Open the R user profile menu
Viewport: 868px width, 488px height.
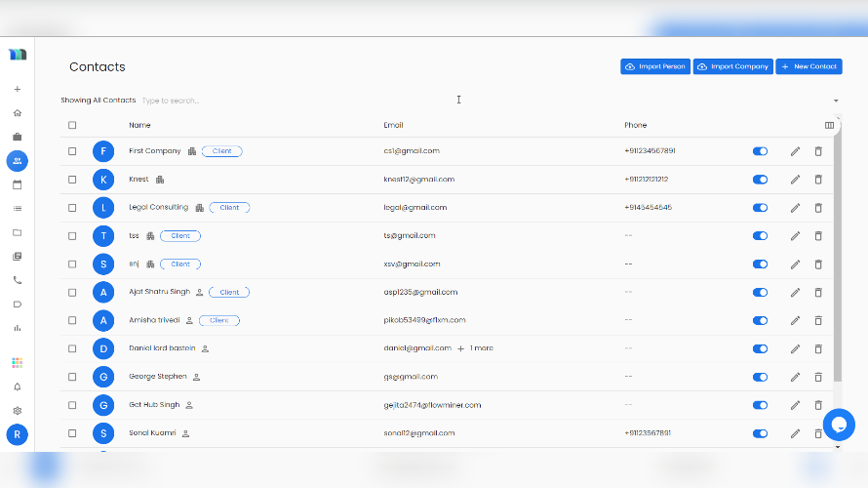click(17, 435)
